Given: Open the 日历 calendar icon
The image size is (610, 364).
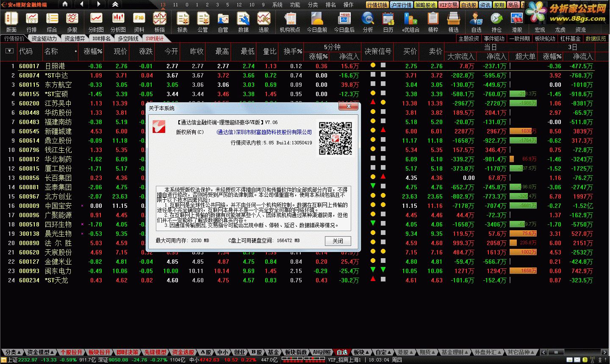Looking at the screenshot, I should [388, 22].
